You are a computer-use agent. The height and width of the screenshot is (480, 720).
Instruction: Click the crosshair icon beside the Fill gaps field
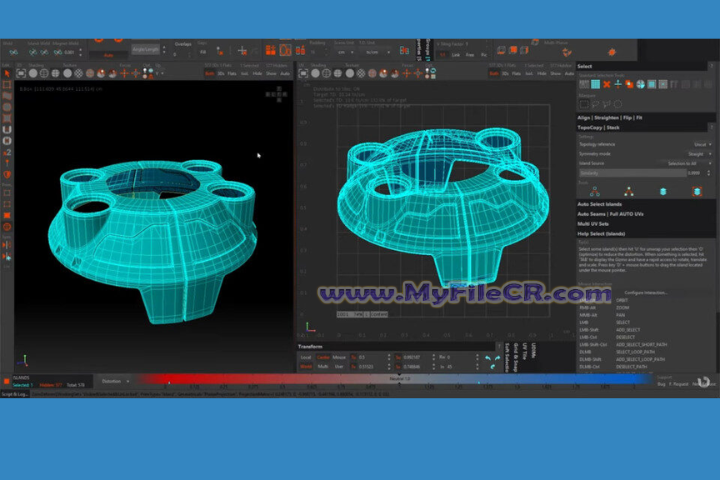(x=242, y=51)
